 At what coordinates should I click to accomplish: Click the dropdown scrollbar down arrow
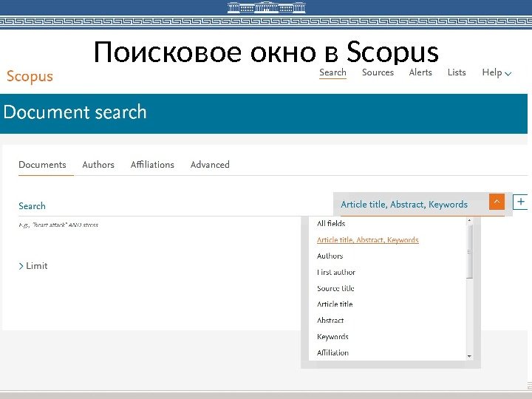coord(470,356)
